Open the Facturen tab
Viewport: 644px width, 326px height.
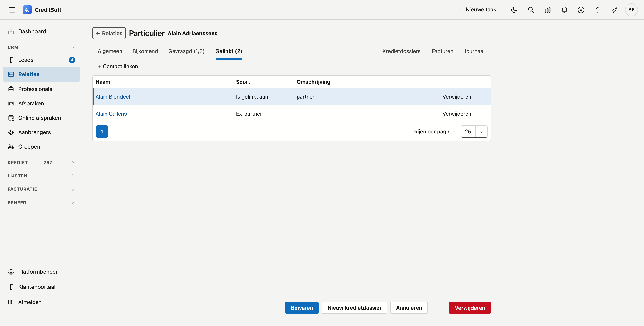click(x=442, y=51)
